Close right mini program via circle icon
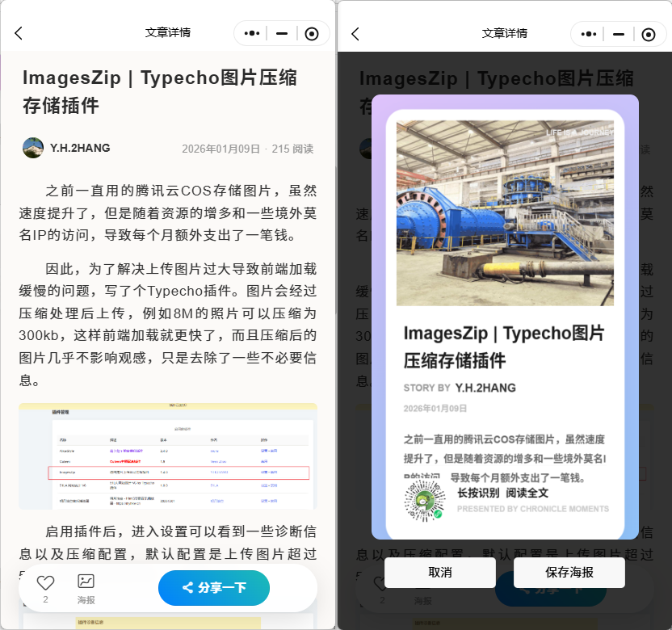Screen dimensions: 672x630 pyautogui.click(x=649, y=33)
